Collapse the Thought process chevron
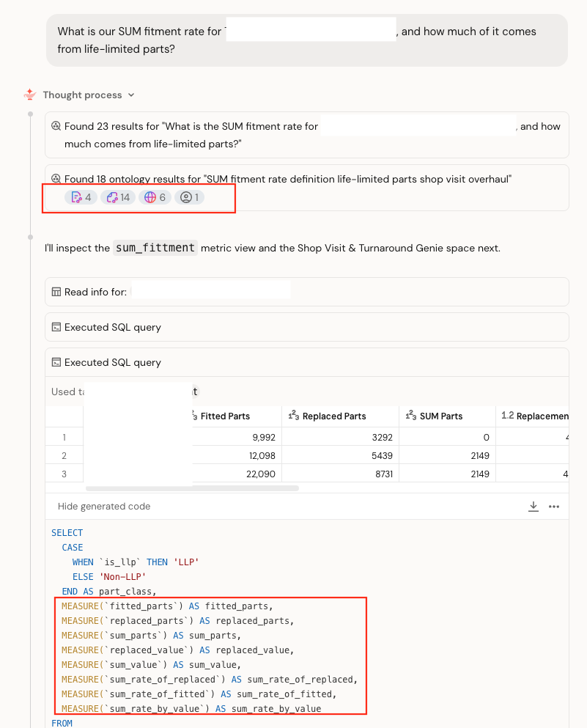Image resolution: width=587 pixels, height=728 pixels. click(x=131, y=95)
